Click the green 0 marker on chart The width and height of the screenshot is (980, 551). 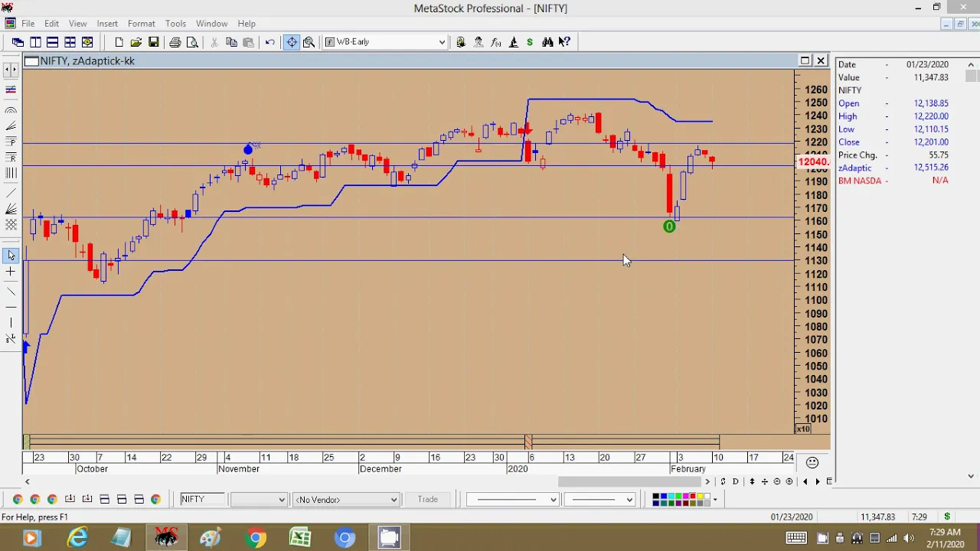tap(669, 227)
